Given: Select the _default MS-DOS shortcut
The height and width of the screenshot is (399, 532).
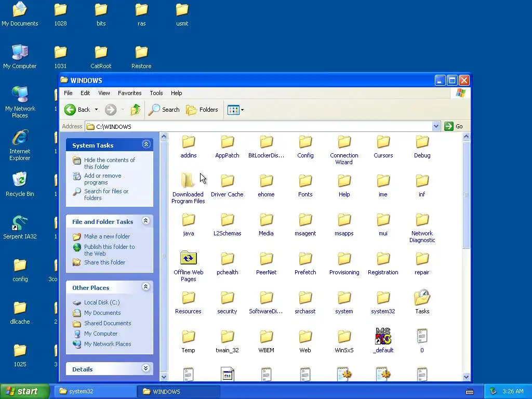Looking at the screenshot, I should (x=383, y=341).
